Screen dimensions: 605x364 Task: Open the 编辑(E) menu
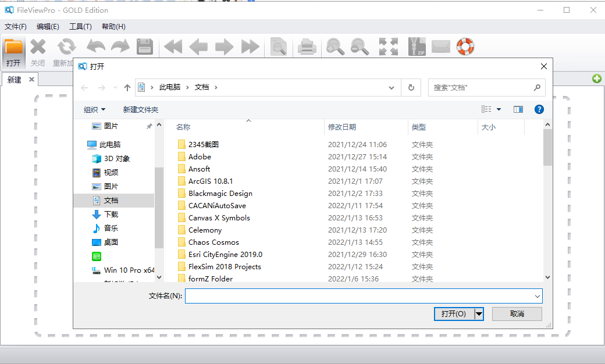tap(48, 27)
